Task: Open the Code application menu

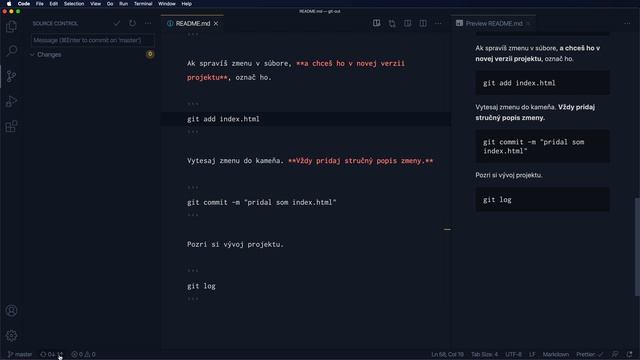Action: pos(24,4)
